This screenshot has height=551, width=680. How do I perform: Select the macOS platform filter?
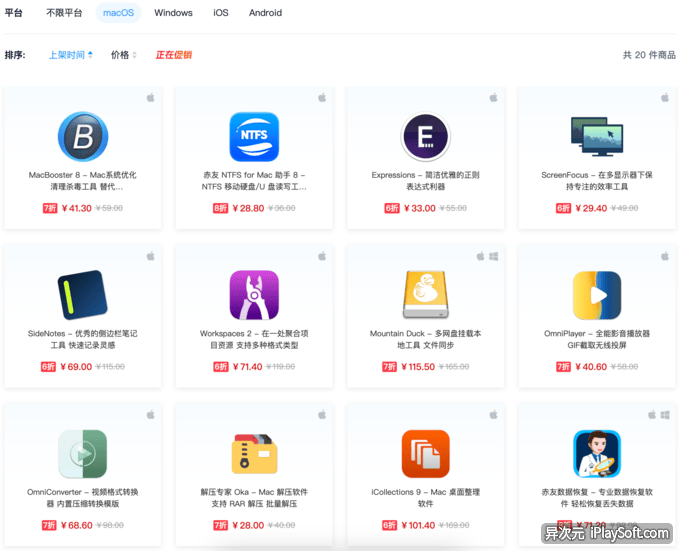click(x=118, y=13)
